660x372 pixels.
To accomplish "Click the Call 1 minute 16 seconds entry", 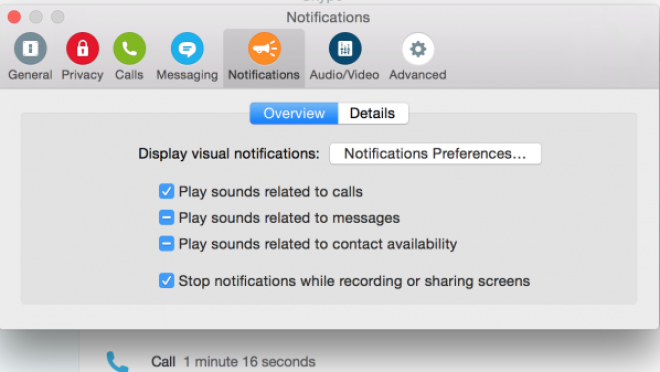I will (233, 361).
